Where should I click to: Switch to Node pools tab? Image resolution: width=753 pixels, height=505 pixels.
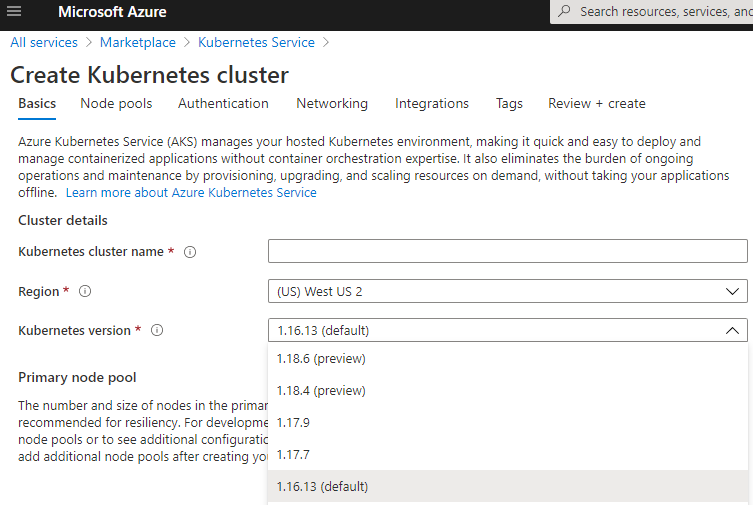tap(116, 104)
